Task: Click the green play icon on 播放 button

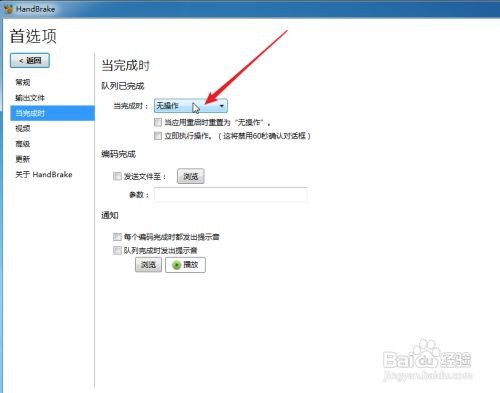Action: pyautogui.click(x=176, y=265)
